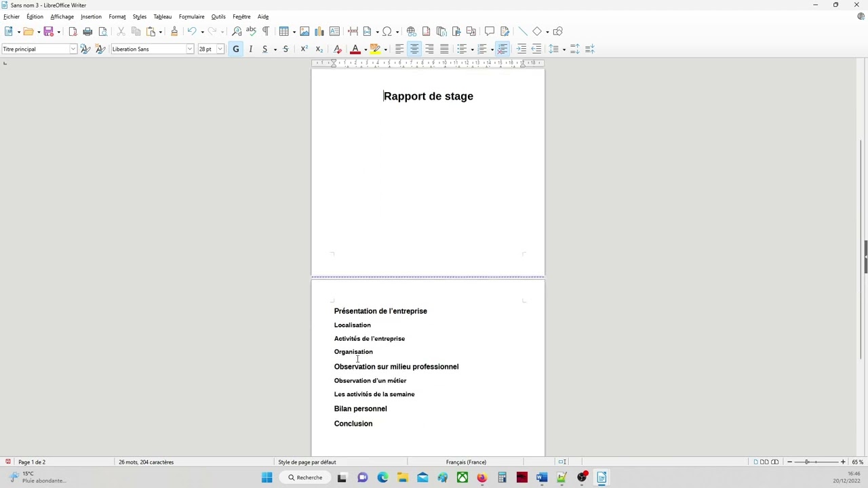Open Find and Replace

point(237,31)
